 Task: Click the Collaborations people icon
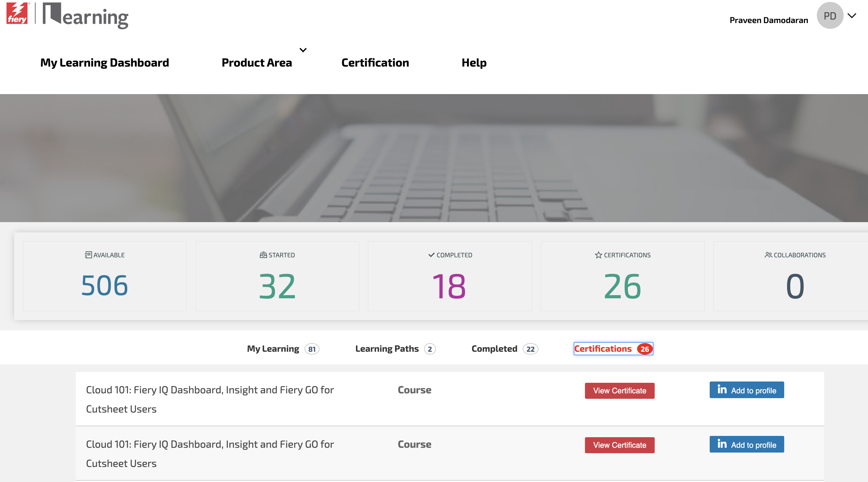[768, 255]
